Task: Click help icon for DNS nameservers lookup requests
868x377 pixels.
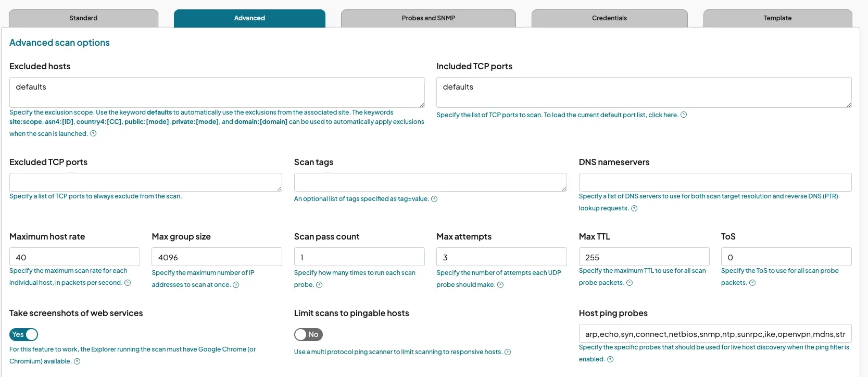Action: 634,208
